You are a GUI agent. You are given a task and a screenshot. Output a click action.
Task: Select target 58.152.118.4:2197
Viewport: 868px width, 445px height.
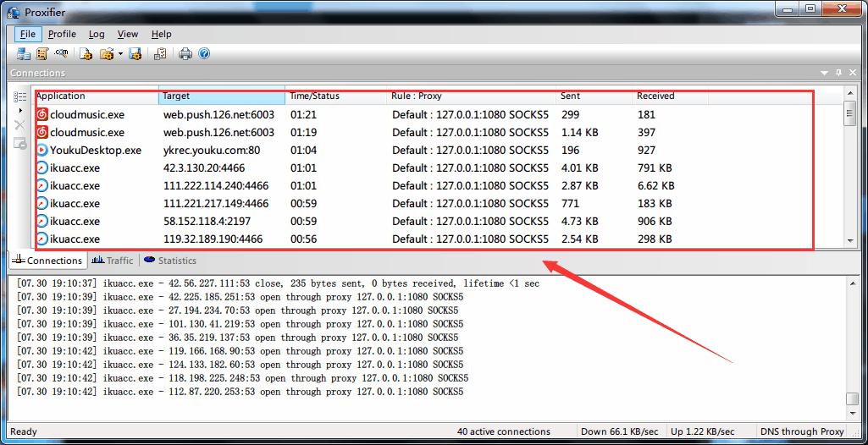[x=207, y=221]
